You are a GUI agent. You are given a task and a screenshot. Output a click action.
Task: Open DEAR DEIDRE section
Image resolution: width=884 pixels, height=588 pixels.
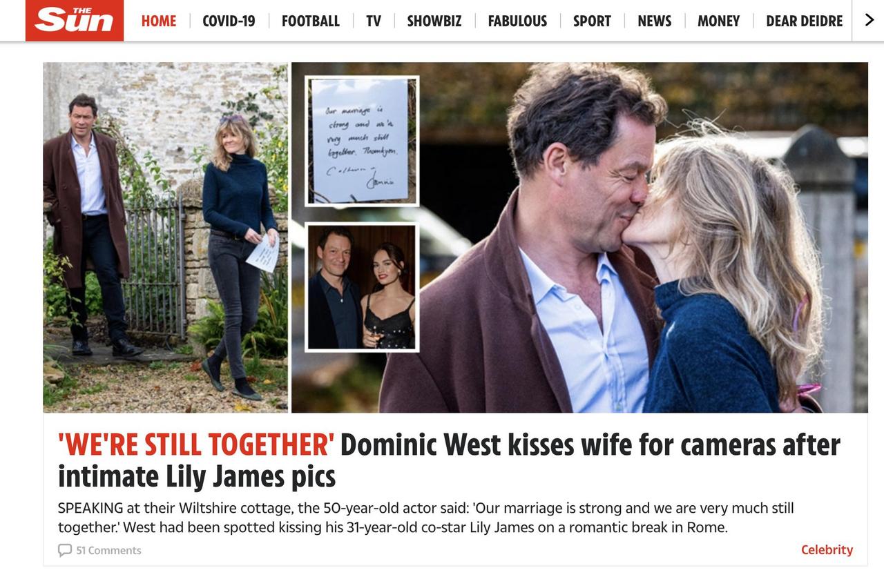(x=805, y=21)
